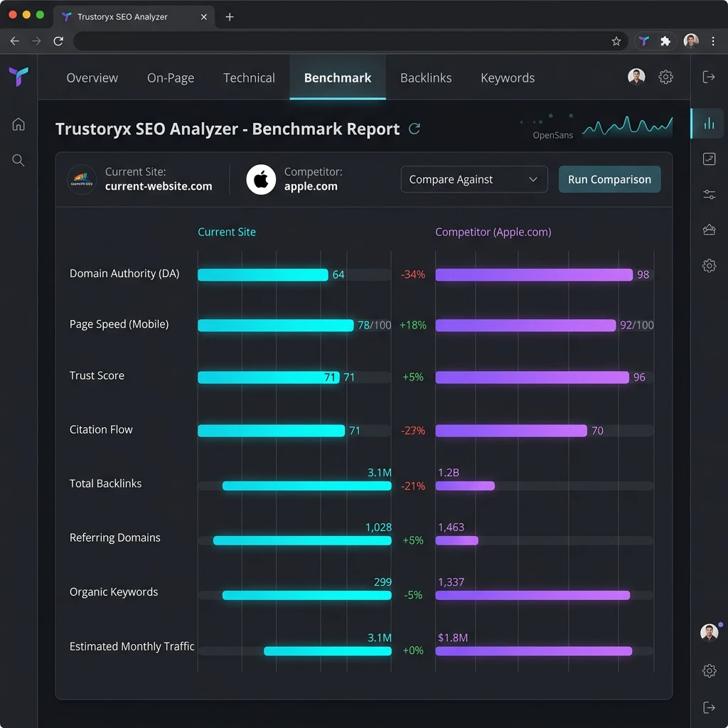Click the "Competitor (Apple.com)" column heading
This screenshot has height=728, width=728.
(x=493, y=232)
